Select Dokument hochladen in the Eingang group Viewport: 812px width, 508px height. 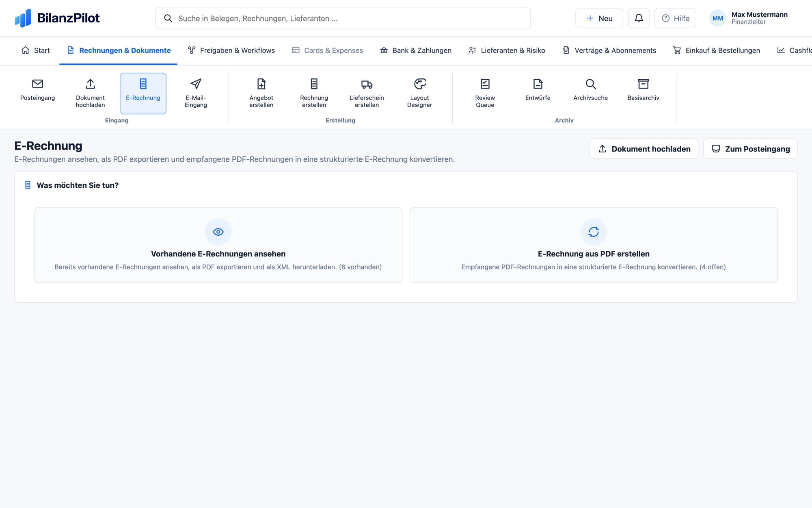(x=90, y=93)
